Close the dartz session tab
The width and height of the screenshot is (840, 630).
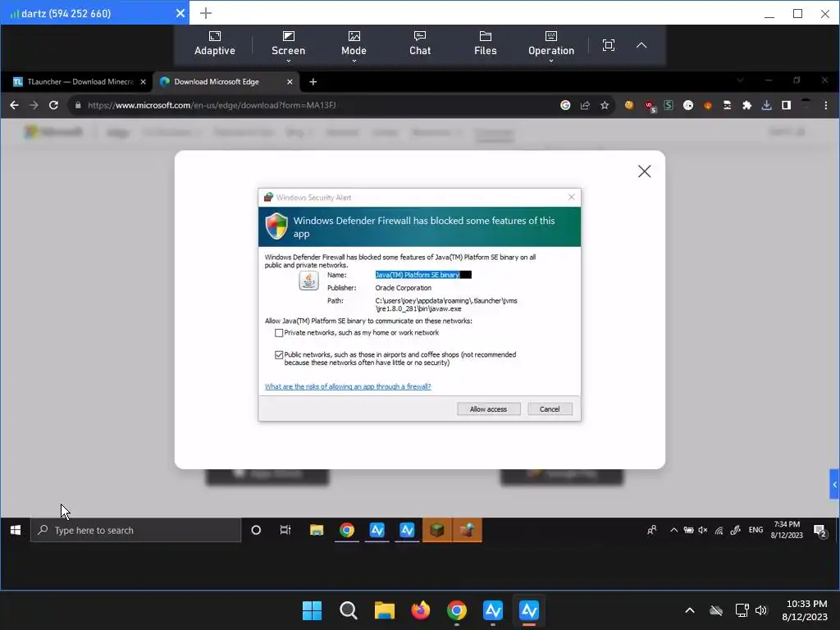pyautogui.click(x=180, y=13)
